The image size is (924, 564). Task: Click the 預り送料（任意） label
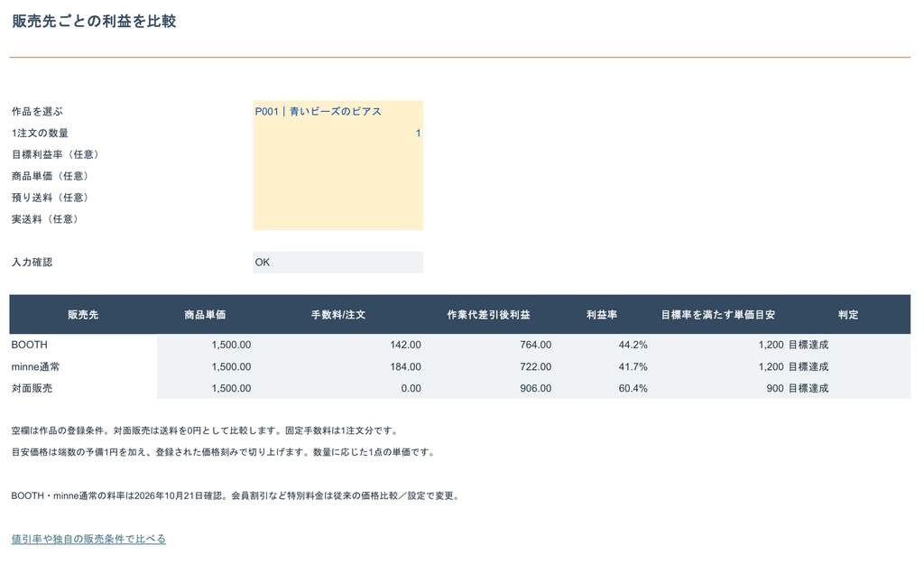click(x=51, y=198)
